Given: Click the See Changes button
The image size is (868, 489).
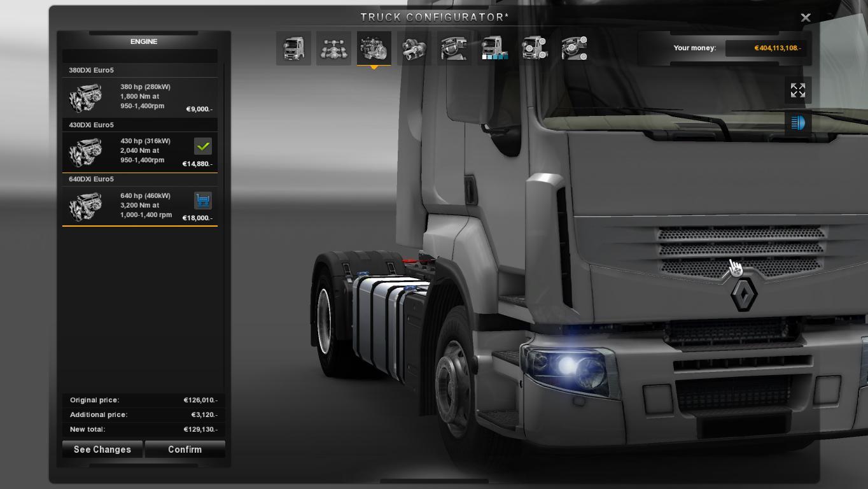Looking at the screenshot, I should click(102, 450).
